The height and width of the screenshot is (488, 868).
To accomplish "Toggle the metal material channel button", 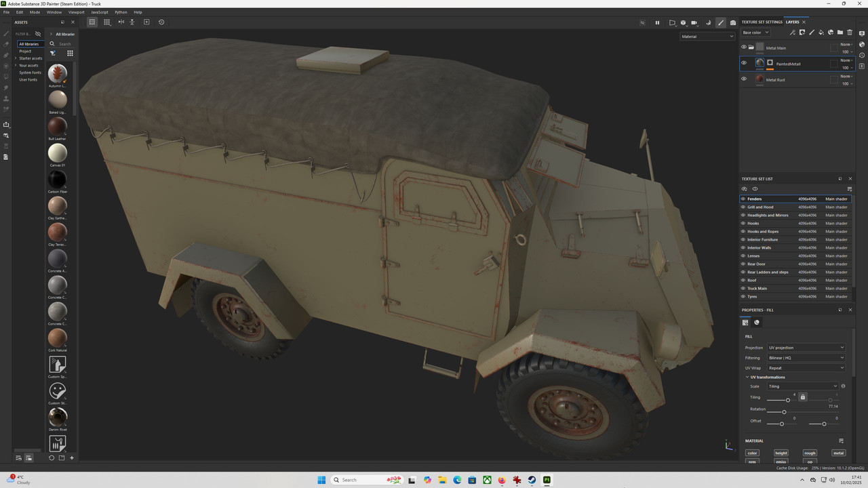I will (x=838, y=453).
